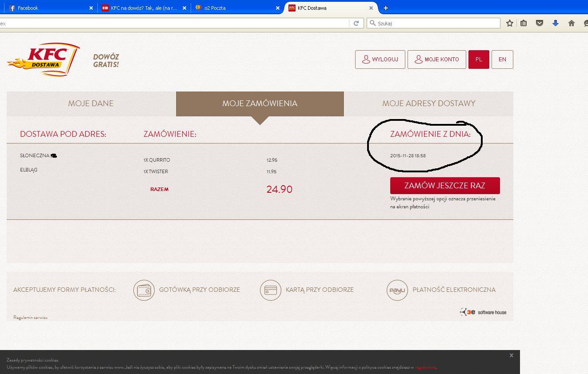588x374 pixels.
Task: Click ZAMÓW JESZCZE RAZ reorder button
Action: tap(445, 186)
